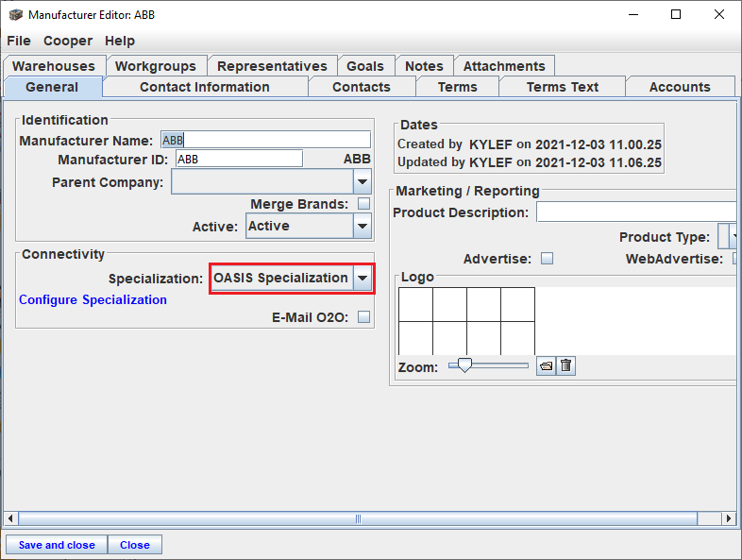
Task: Open the Active status dropdown
Action: click(x=363, y=226)
